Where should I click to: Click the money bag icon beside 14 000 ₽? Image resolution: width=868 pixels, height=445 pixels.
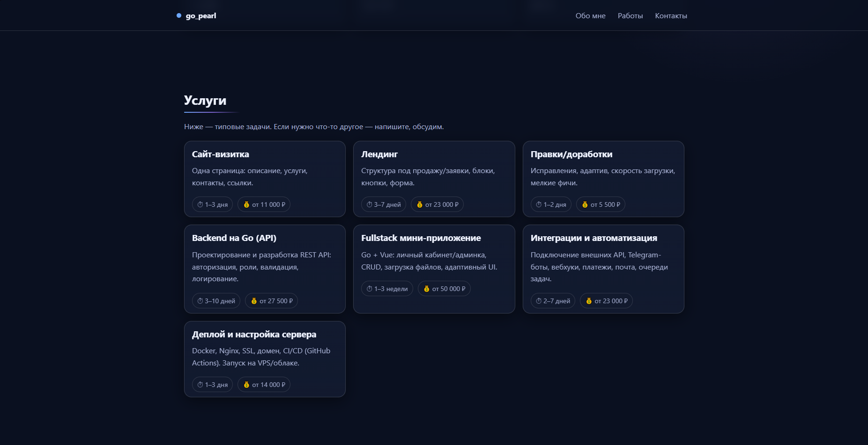246,385
